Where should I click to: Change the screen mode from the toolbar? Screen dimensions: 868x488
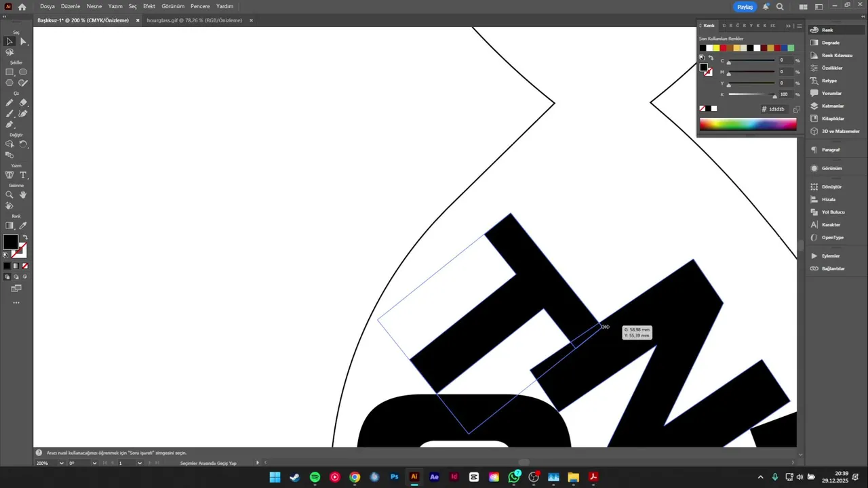pos(16,289)
